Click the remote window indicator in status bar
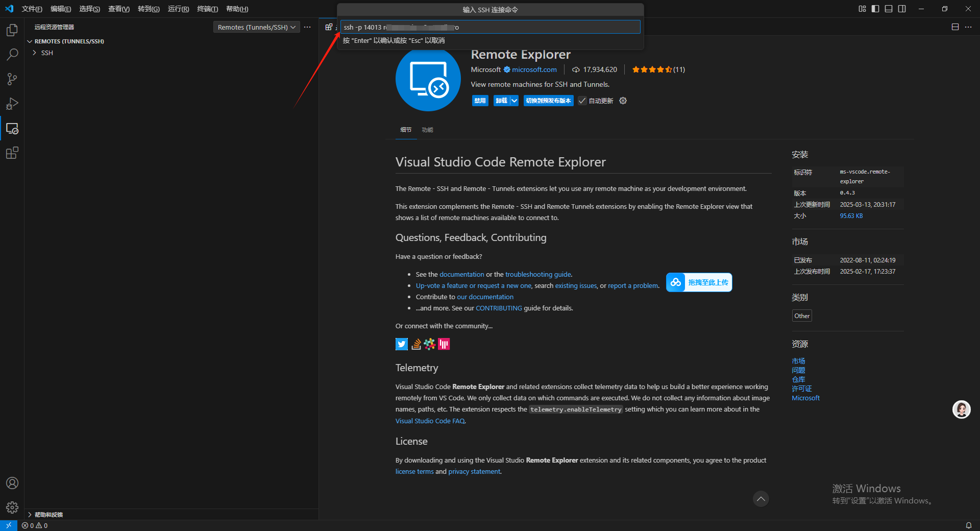 pyautogui.click(x=9, y=525)
